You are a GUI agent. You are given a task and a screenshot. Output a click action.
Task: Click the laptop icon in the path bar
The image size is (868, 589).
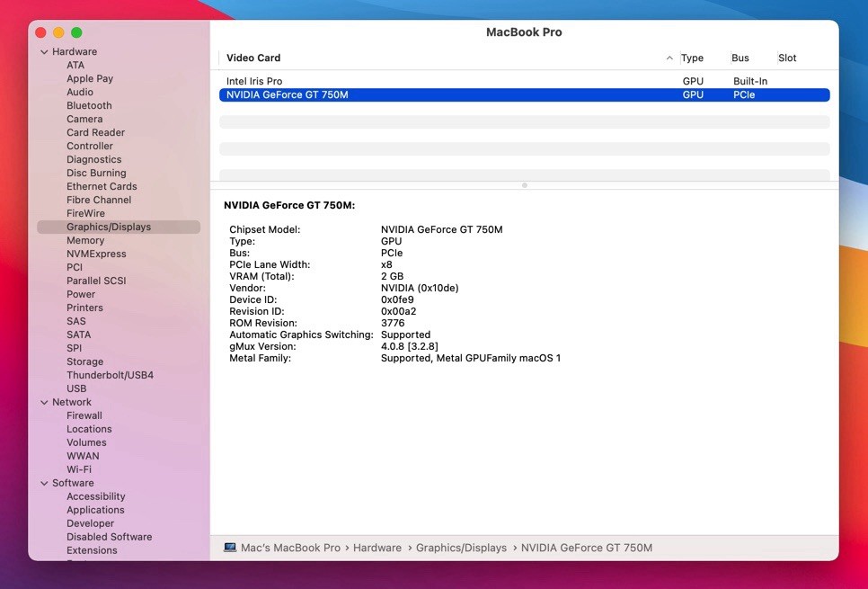pyautogui.click(x=230, y=548)
